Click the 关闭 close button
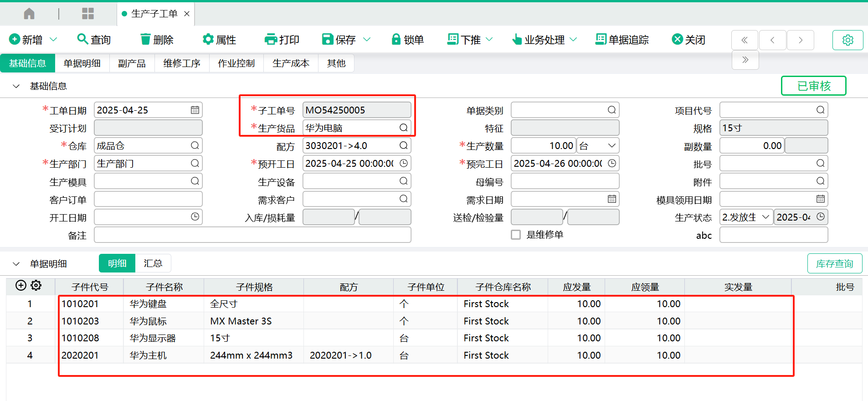868x401 pixels. pos(688,40)
